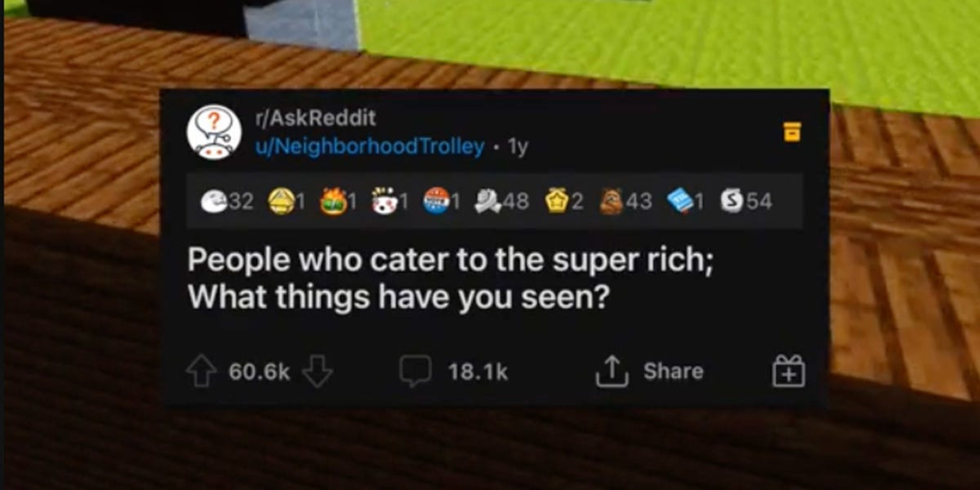The height and width of the screenshot is (490, 980).
Task: Open the r/AskReddit subreddit link
Action: (316, 118)
